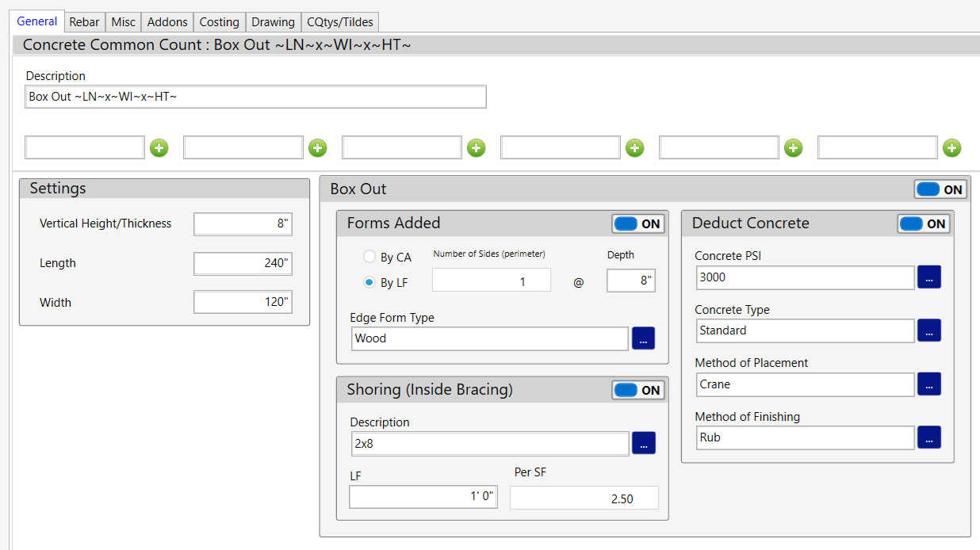Click the first green plus icon
980x550 pixels.
point(159,148)
